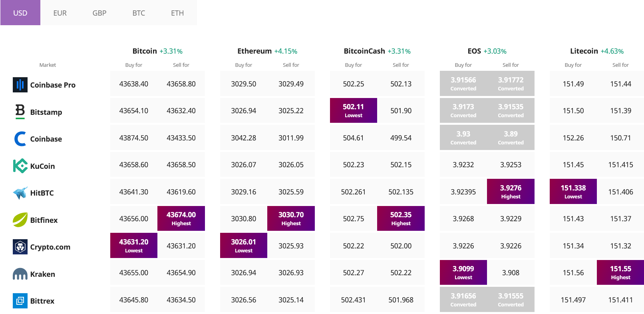Select Bitfinex highest Bitcoin sell price 43674.00
Image resolution: width=644 pixels, height=314 pixels.
(181, 218)
